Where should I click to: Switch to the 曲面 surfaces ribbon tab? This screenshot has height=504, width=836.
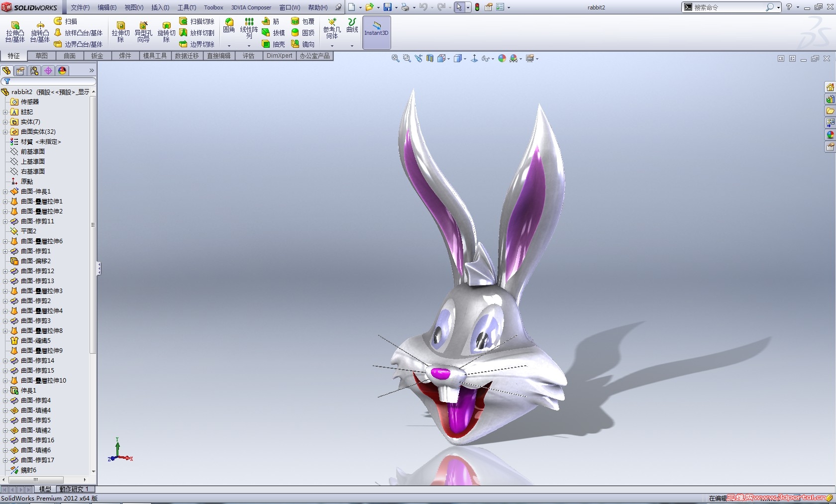point(70,56)
